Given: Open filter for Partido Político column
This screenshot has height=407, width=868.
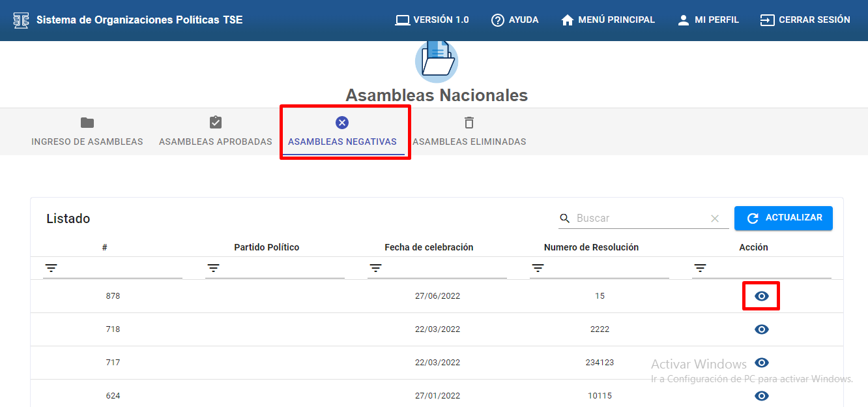Looking at the screenshot, I should pos(214,268).
